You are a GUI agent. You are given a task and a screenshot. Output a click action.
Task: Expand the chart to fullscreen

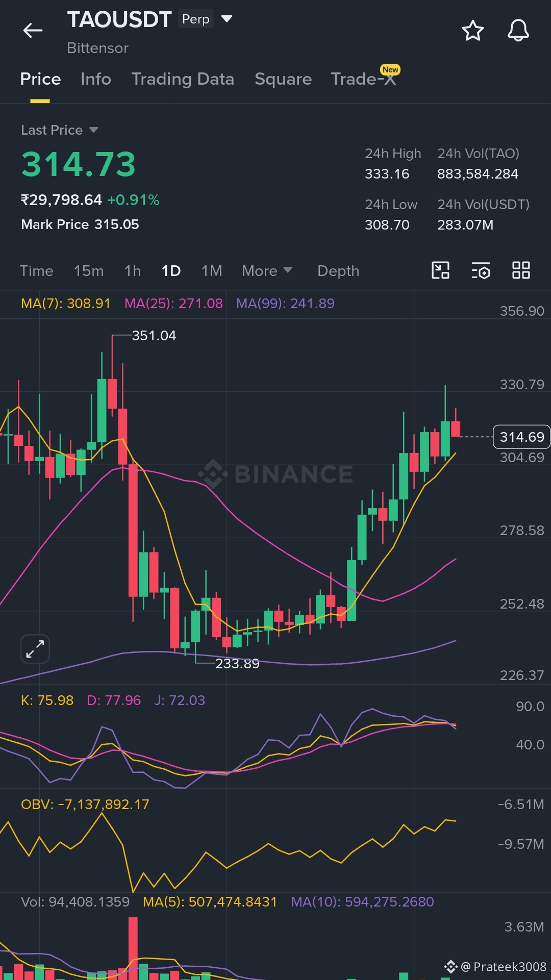35,649
